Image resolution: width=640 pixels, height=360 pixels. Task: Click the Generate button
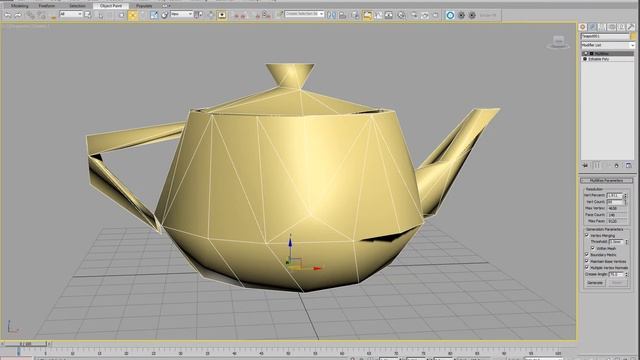click(x=595, y=282)
